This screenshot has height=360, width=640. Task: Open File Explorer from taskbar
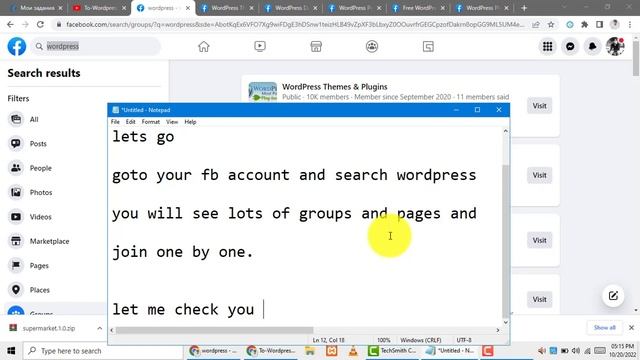pyautogui.click(x=310, y=351)
